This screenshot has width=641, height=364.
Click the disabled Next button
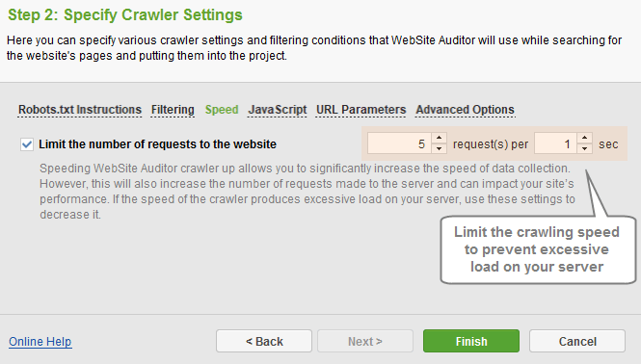[365, 341]
